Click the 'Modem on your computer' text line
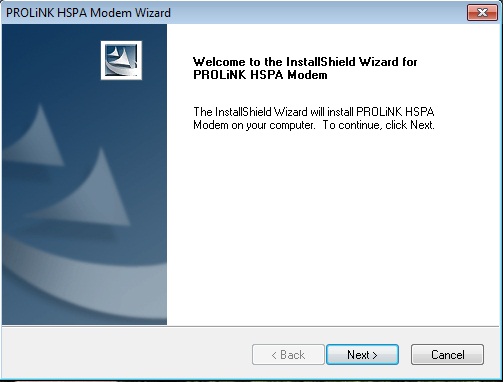Screen dimensions: 503x382 tap(254, 125)
